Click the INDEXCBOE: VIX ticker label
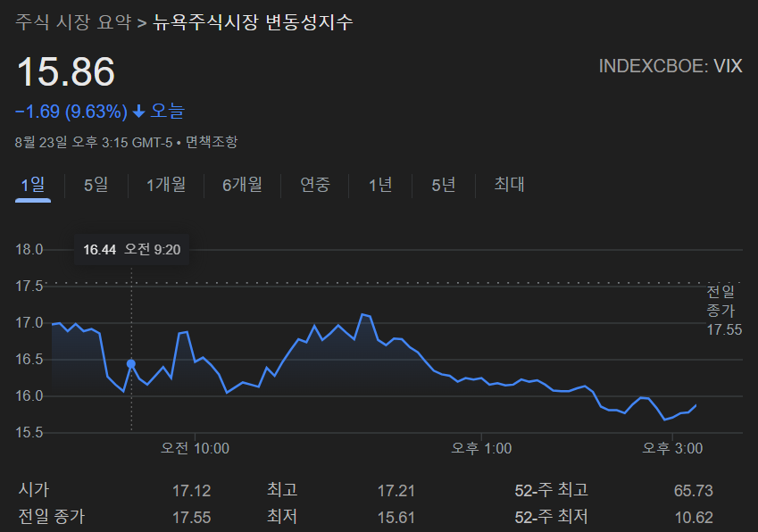This screenshot has height=532, width=758. 670,66
